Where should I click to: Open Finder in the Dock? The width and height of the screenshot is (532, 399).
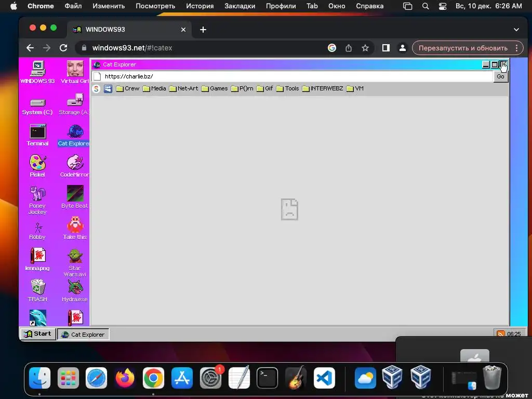coord(39,378)
